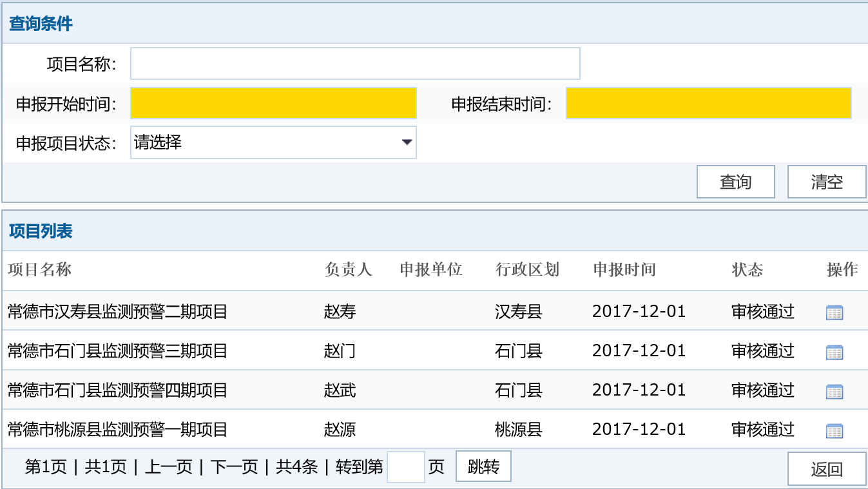The image size is (868, 489).
Task: Click the 查询 search button
Action: (735, 182)
